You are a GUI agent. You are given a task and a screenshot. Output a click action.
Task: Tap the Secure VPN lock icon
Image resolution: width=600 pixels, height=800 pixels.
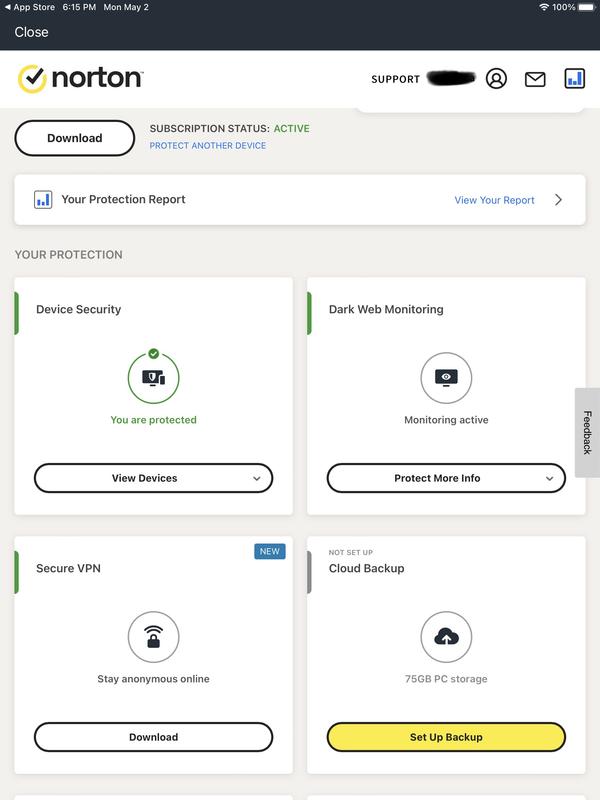pos(153,637)
